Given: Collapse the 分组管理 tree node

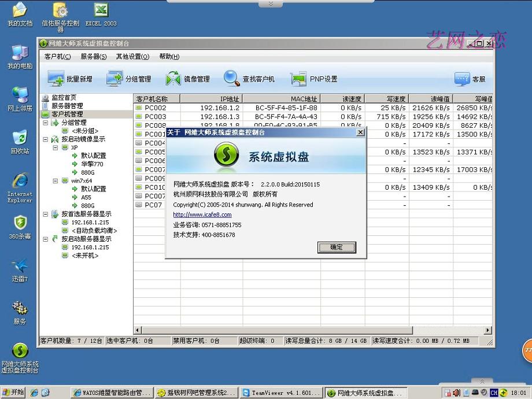Looking at the screenshot, I should [46, 123].
